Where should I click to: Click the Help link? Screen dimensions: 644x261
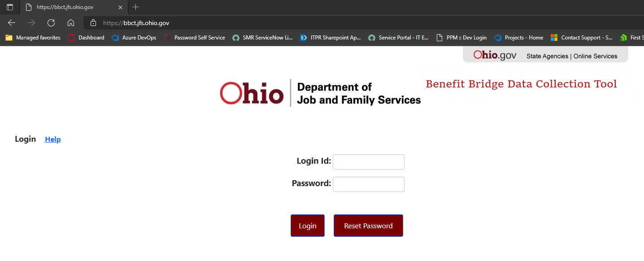53,139
